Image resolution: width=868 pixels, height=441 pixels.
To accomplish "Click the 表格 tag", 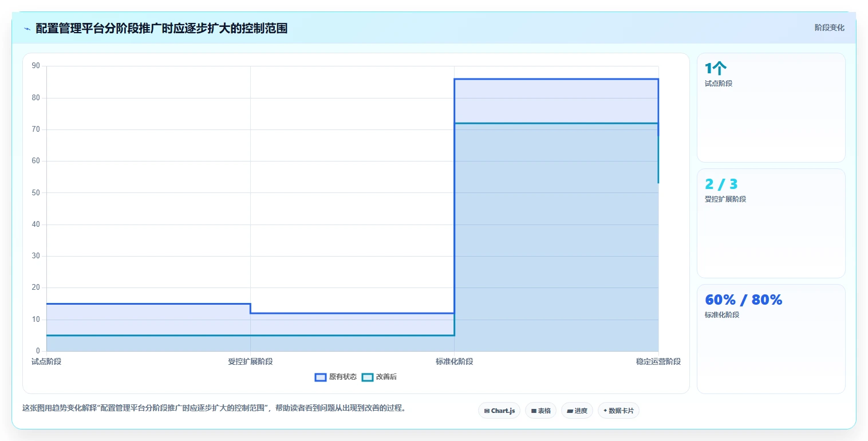I will pyautogui.click(x=540, y=411).
